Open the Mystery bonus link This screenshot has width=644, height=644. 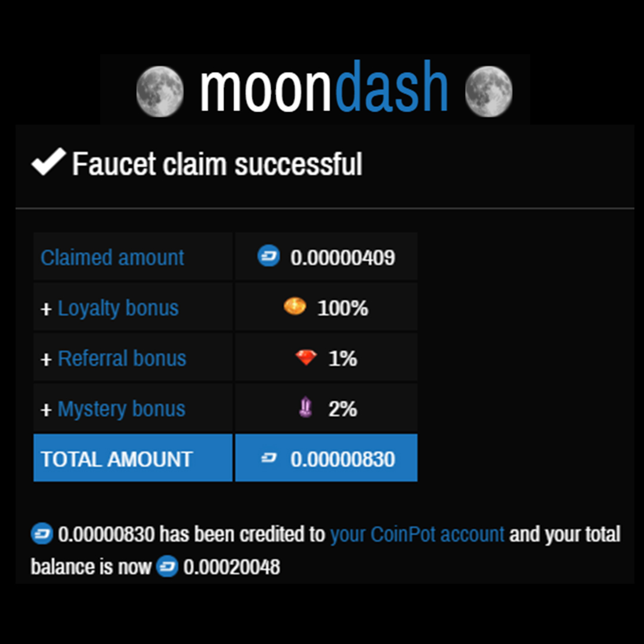(x=122, y=409)
